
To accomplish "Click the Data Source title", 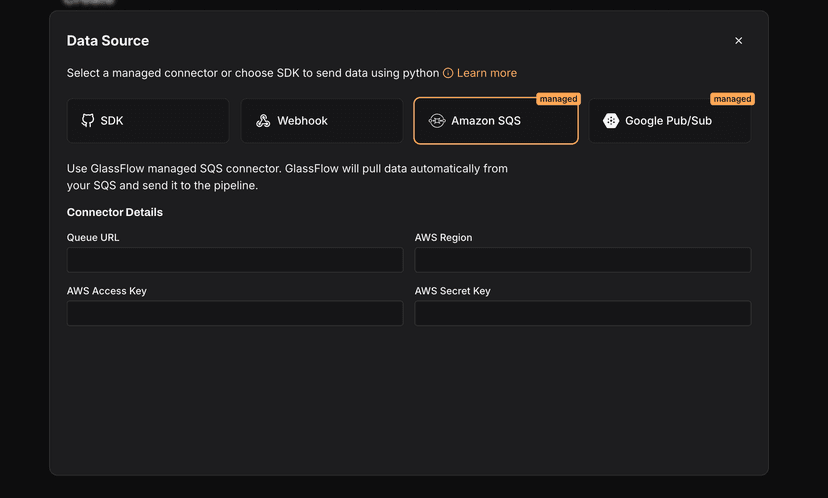I will point(108,41).
